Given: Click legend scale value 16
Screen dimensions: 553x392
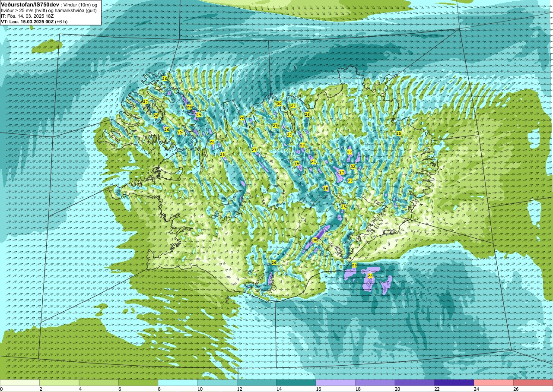Looking at the screenshot, I should 318,389.
